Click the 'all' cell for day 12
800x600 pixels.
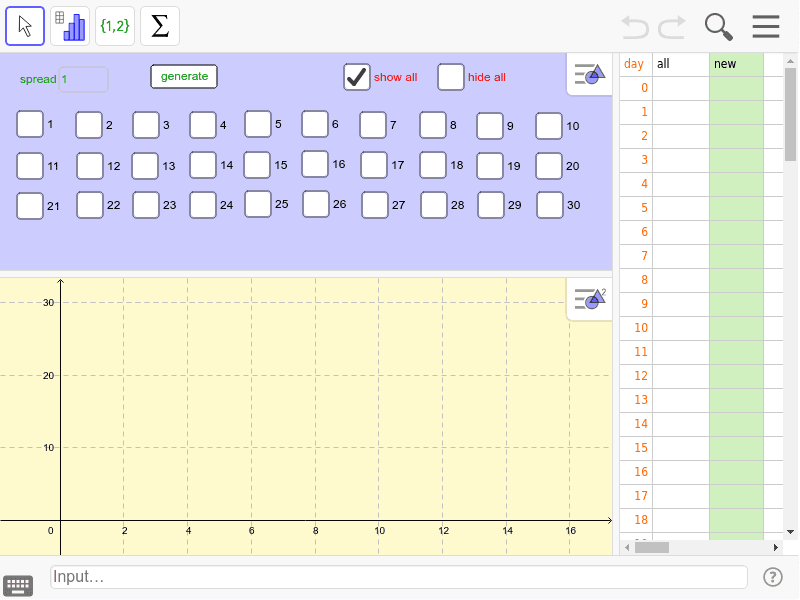click(681, 376)
